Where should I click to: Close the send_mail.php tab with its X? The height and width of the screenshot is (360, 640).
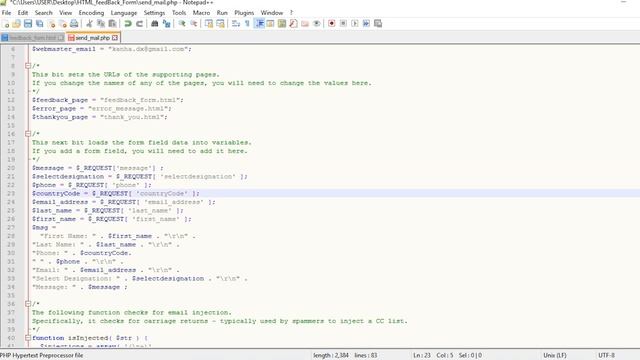click(x=115, y=38)
